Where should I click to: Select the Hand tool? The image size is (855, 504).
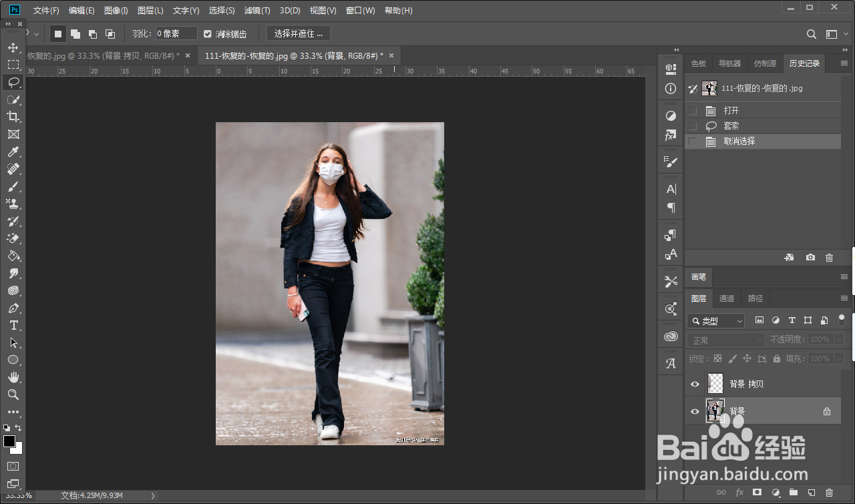(x=13, y=377)
